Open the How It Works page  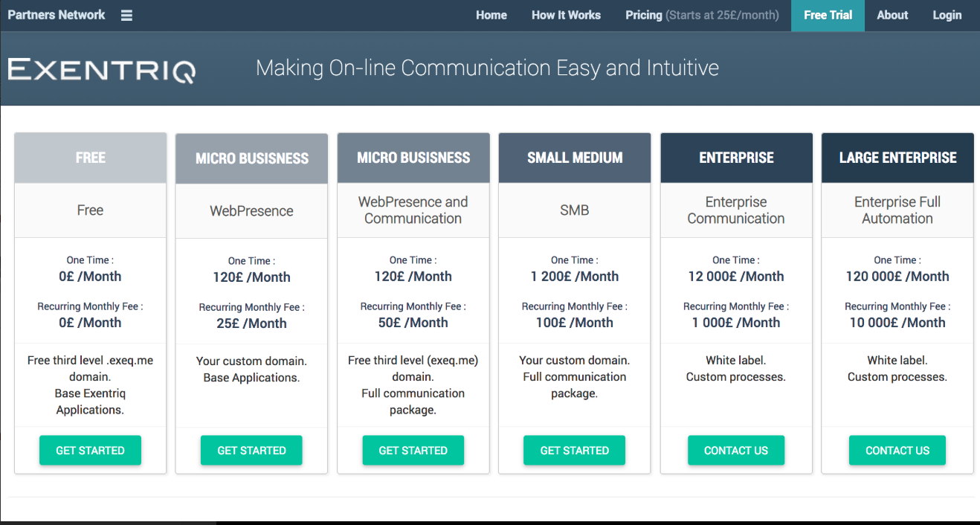click(566, 15)
